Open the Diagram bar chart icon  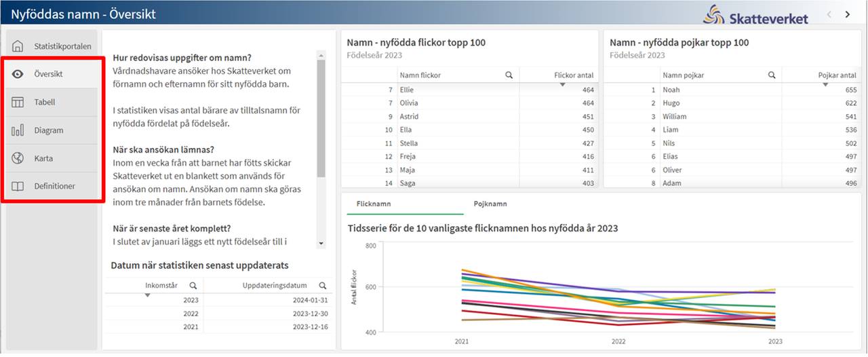tap(18, 130)
